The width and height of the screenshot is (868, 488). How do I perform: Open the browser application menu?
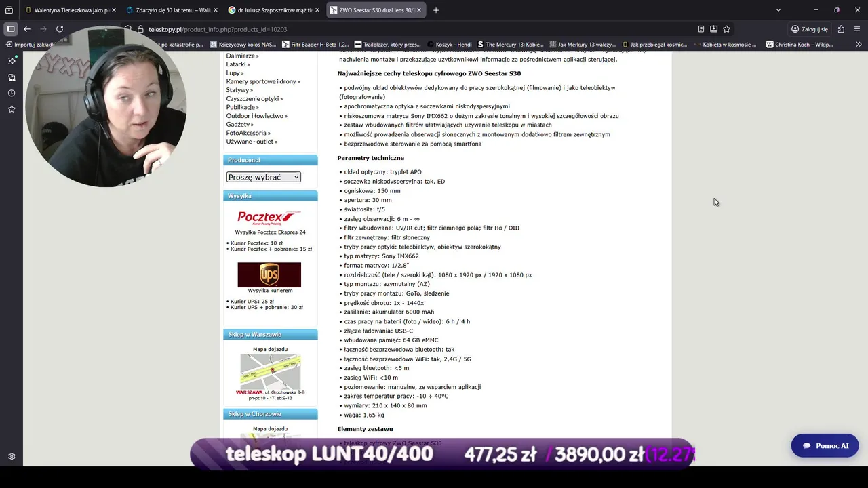pyautogui.click(x=858, y=29)
